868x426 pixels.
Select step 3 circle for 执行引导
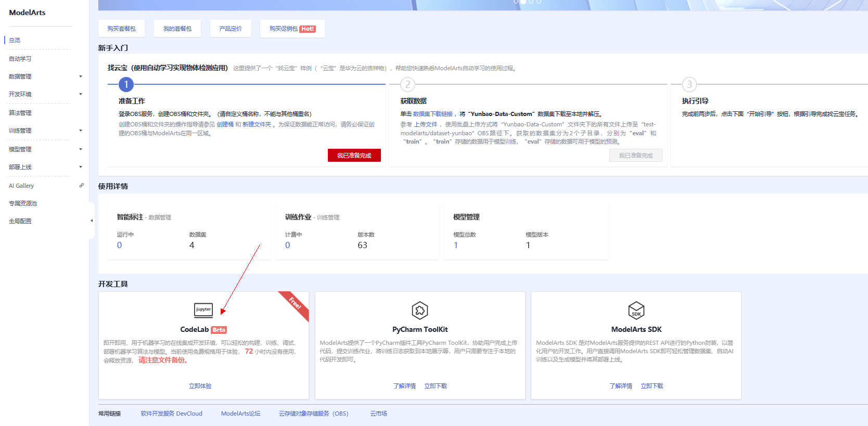[x=690, y=84]
